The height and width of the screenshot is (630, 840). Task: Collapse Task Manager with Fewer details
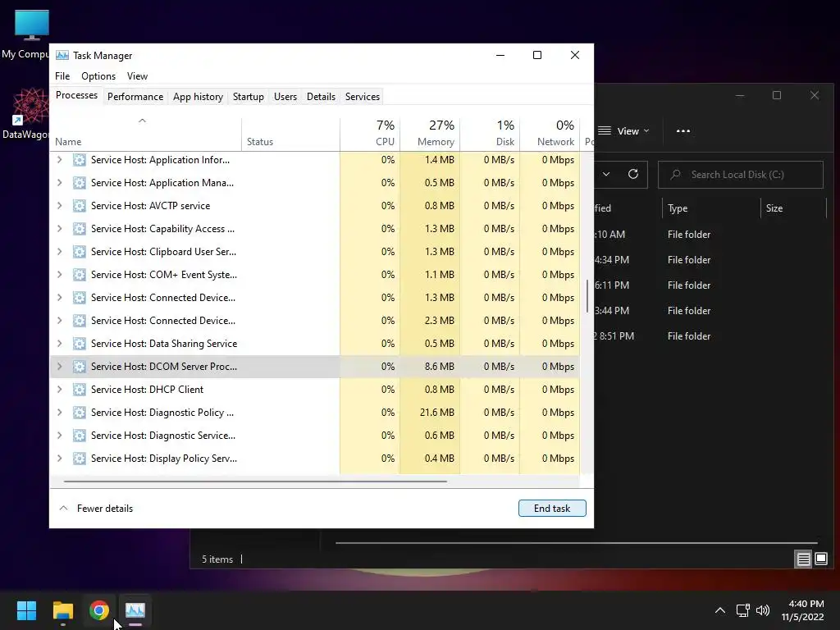96,509
